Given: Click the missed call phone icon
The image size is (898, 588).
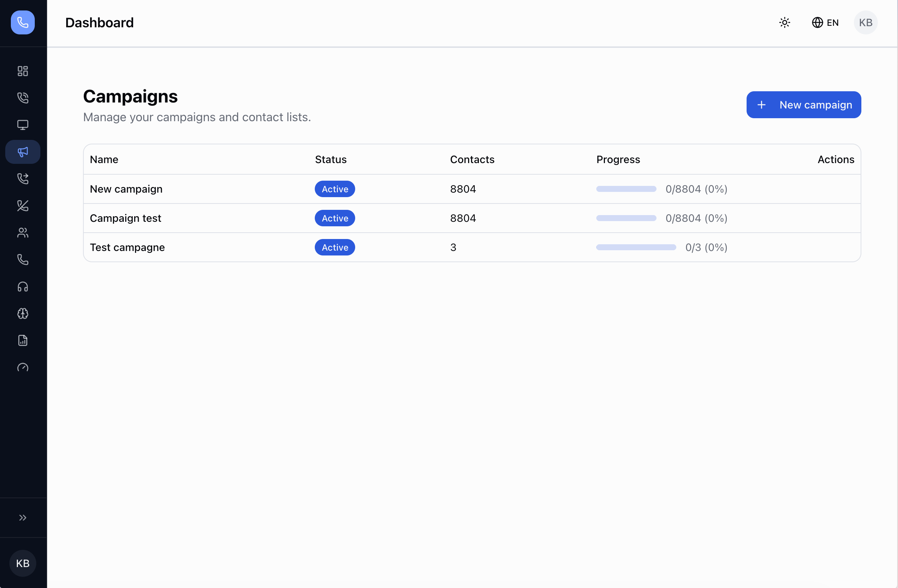Looking at the screenshot, I should [23, 206].
